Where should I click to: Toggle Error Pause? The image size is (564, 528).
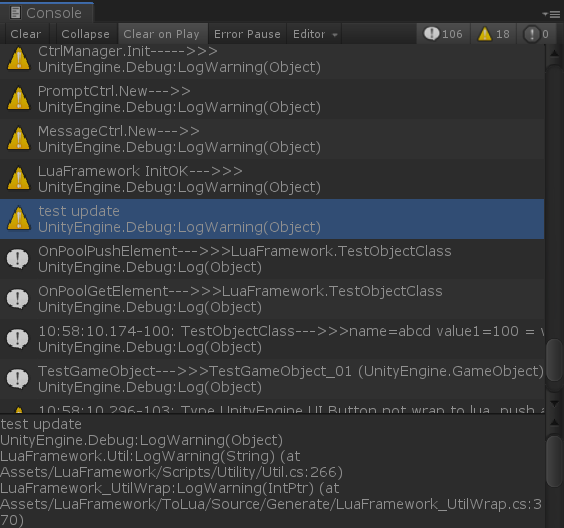247,34
